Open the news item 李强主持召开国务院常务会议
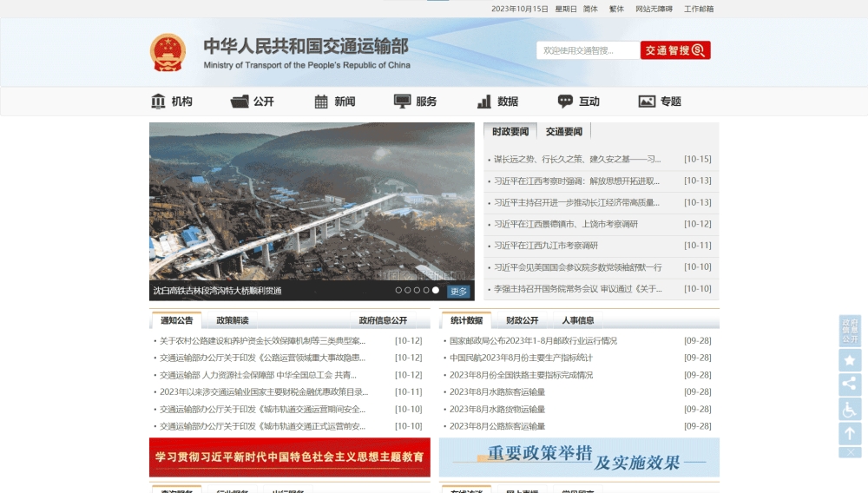The image size is (868, 493). coord(577,289)
